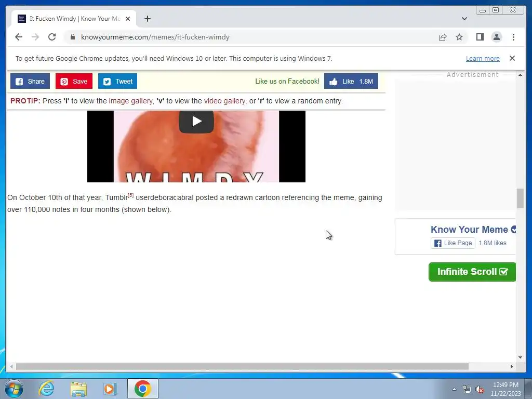Tweet this meme page
The height and width of the screenshot is (399, 532).
pos(117,81)
